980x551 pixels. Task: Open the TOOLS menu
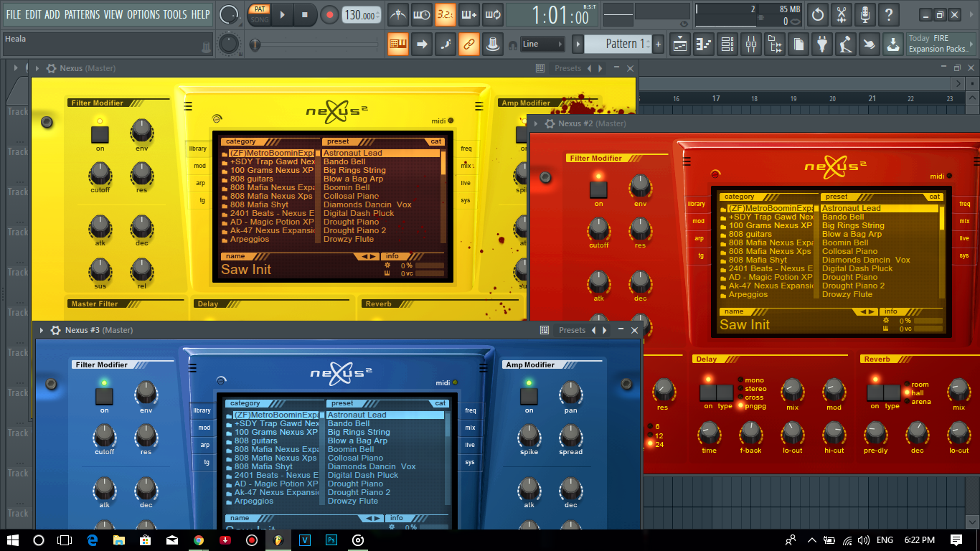[174, 14]
